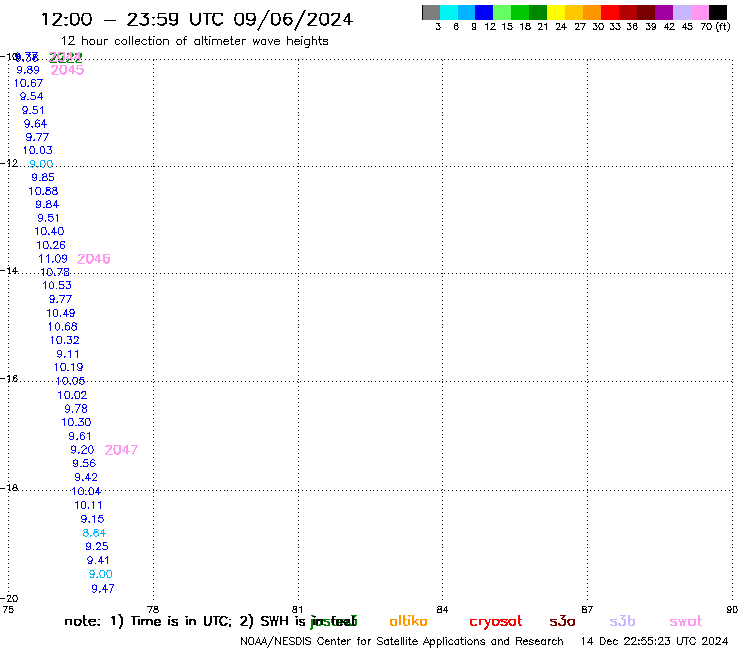740x650 pixels.
Task: Click the pink swatch in the color scale
Action: pos(700,12)
